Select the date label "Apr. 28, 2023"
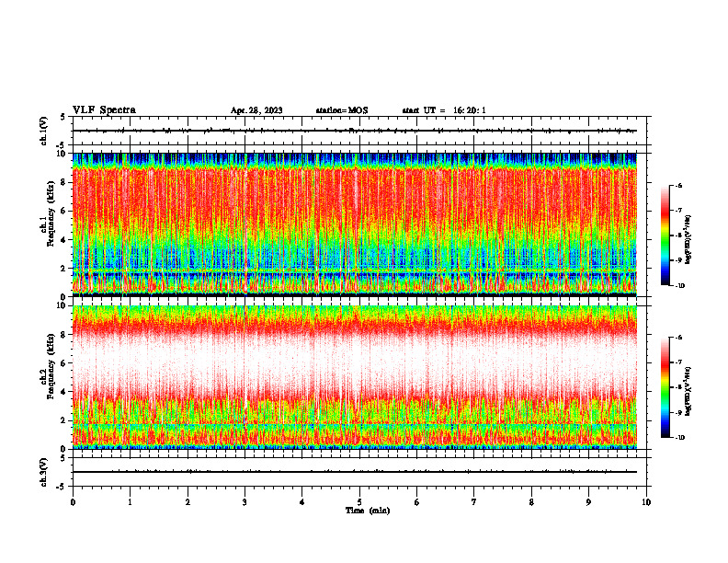Image resolution: width=728 pixels, height=563 pixels. [x=256, y=110]
